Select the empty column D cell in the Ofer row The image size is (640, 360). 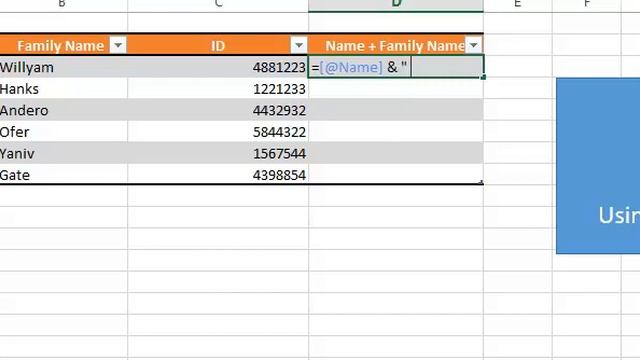(396, 132)
